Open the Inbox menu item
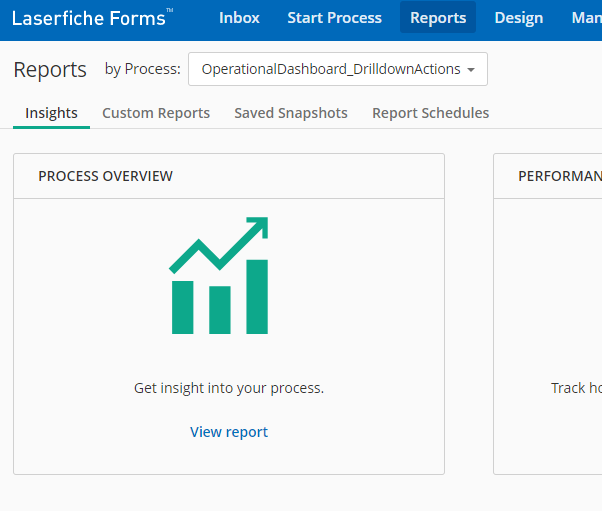 pos(239,18)
